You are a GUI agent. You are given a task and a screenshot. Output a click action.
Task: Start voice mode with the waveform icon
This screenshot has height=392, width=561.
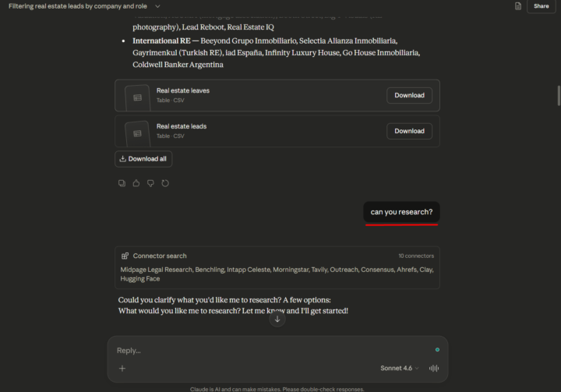(x=434, y=368)
